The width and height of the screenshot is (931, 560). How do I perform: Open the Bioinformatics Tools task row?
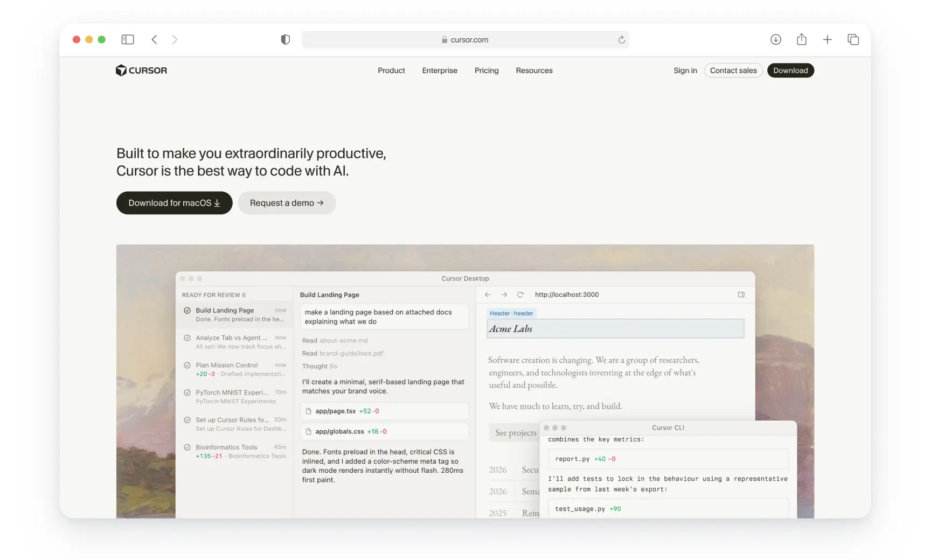(x=234, y=451)
